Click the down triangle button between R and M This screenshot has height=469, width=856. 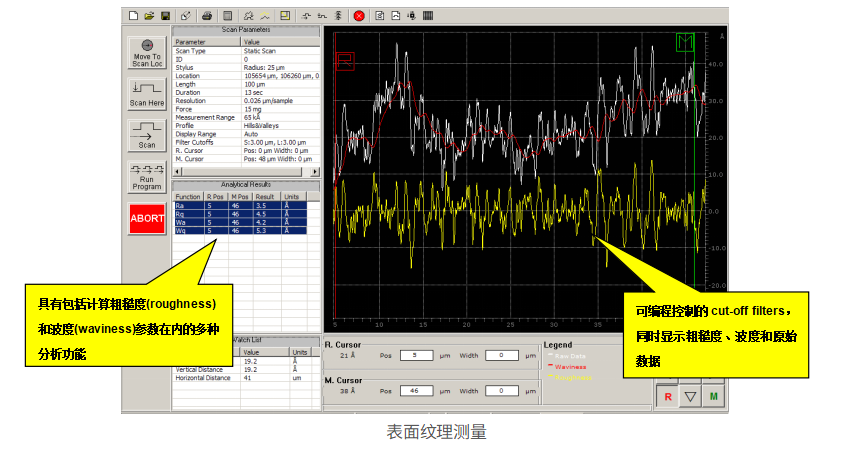pos(689,397)
